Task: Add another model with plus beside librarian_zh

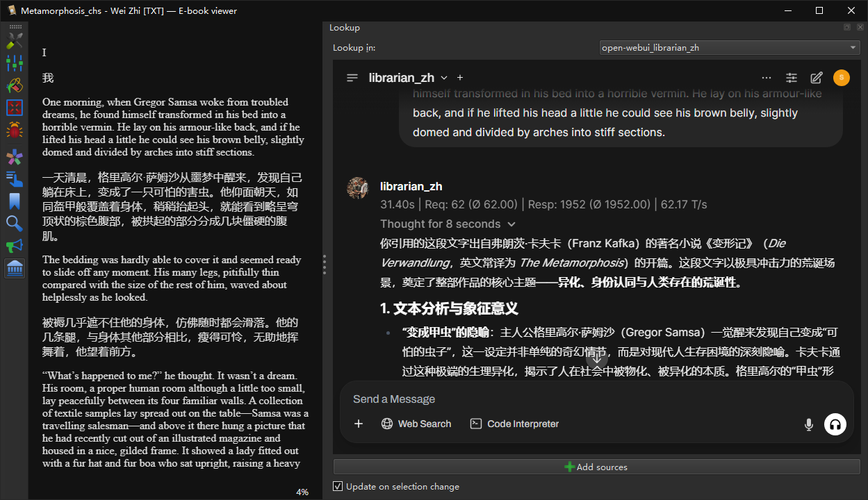Action: [x=460, y=78]
